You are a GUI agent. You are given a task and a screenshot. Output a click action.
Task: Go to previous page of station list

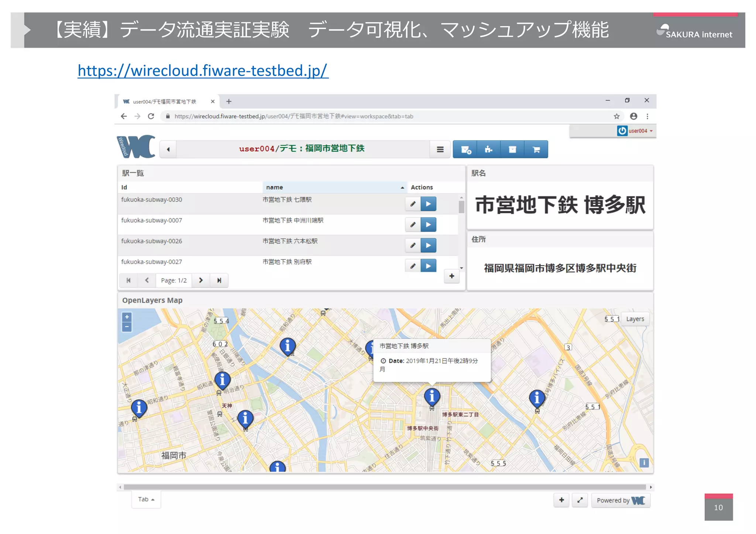[x=147, y=280]
